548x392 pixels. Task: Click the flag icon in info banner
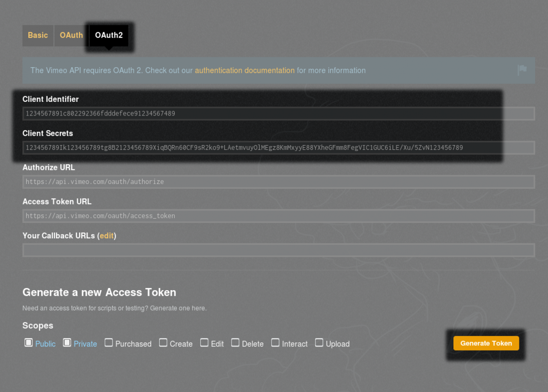(522, 70)
